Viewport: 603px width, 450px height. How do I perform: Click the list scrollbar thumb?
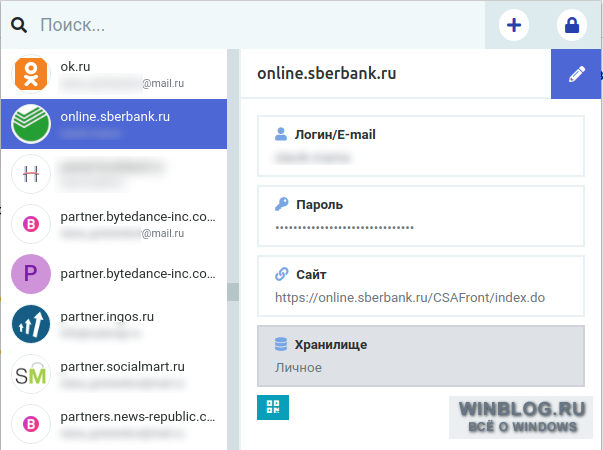233,292
